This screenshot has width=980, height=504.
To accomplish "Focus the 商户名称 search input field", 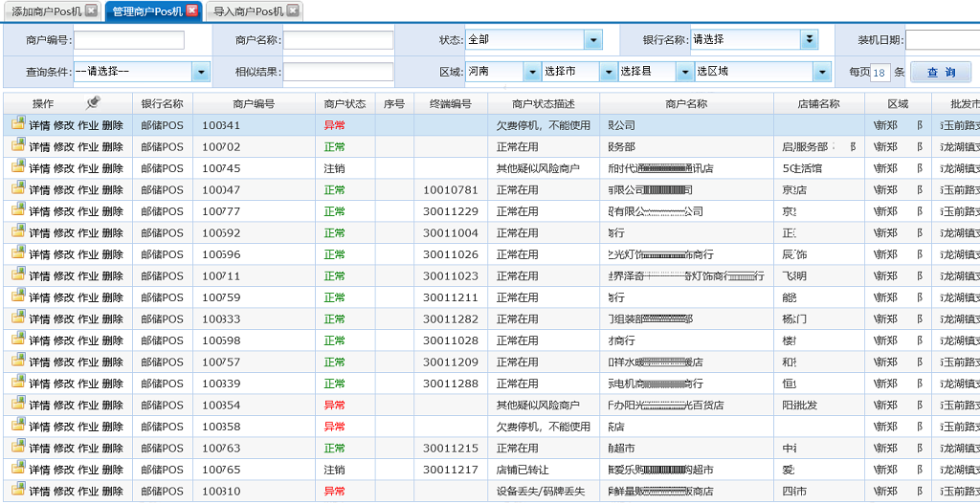I will coord(338,40).
